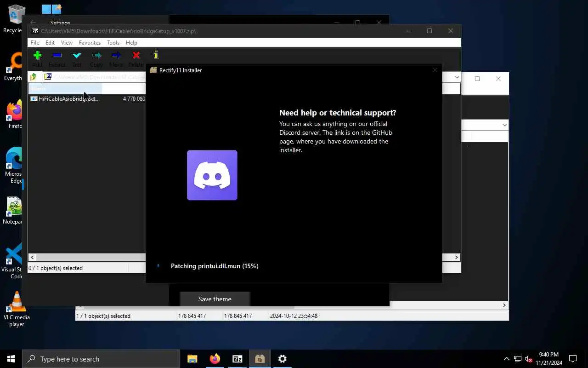Open the Favorites menu in 7-Zip
This screenshot has width=588, height=368.
[x=90, y=43]
